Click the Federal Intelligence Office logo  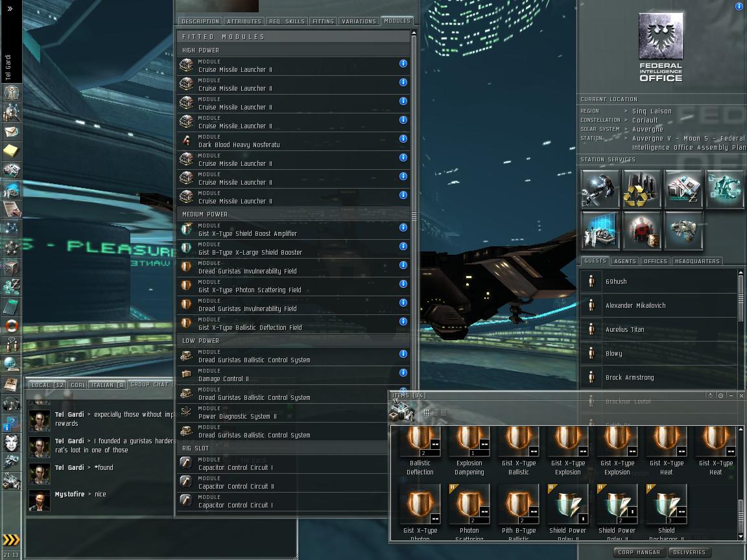(x=660, y=47)
